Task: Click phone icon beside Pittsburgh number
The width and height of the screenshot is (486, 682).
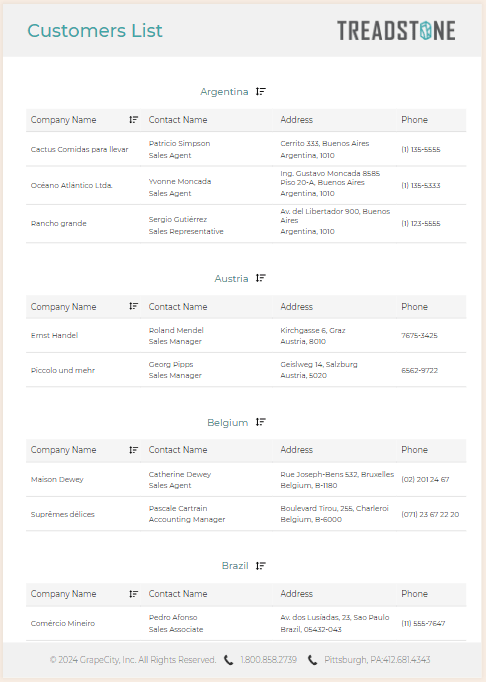Action: click(x=312, y=660)
